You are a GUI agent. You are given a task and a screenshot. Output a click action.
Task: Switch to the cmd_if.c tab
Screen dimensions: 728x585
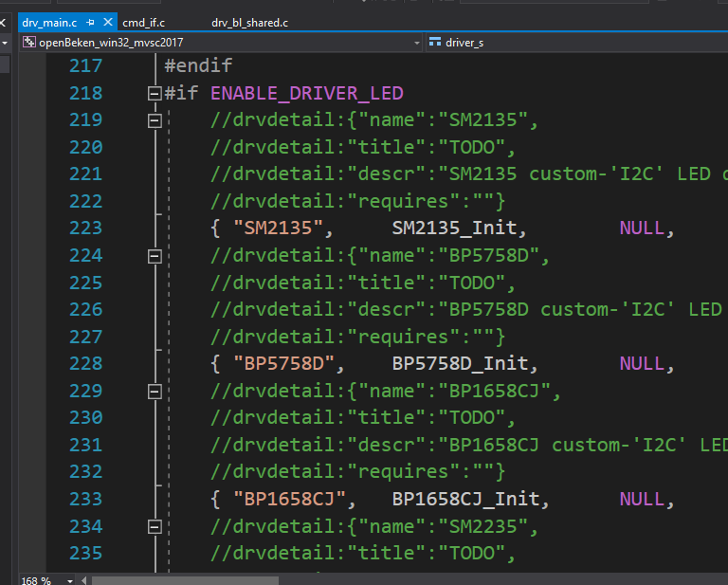[x=143, y=23]
